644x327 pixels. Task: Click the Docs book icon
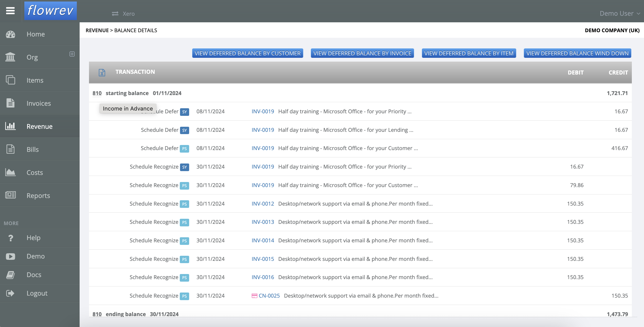[10, 275]
